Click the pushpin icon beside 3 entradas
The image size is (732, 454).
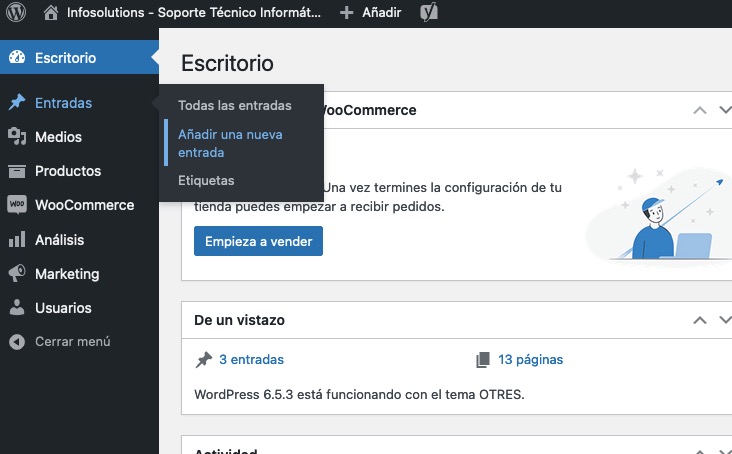click(204, 360)
